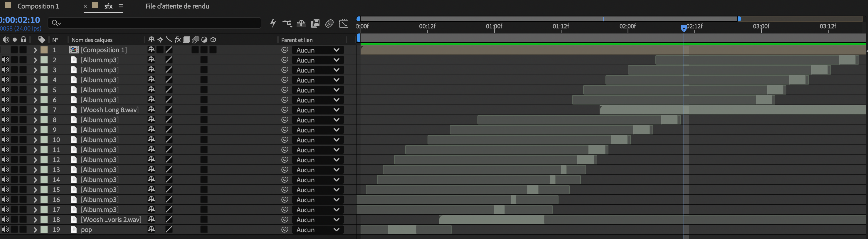Select the sfx timeline tab
The width and height of the screenshot is (868, 239).
point(108,6)
